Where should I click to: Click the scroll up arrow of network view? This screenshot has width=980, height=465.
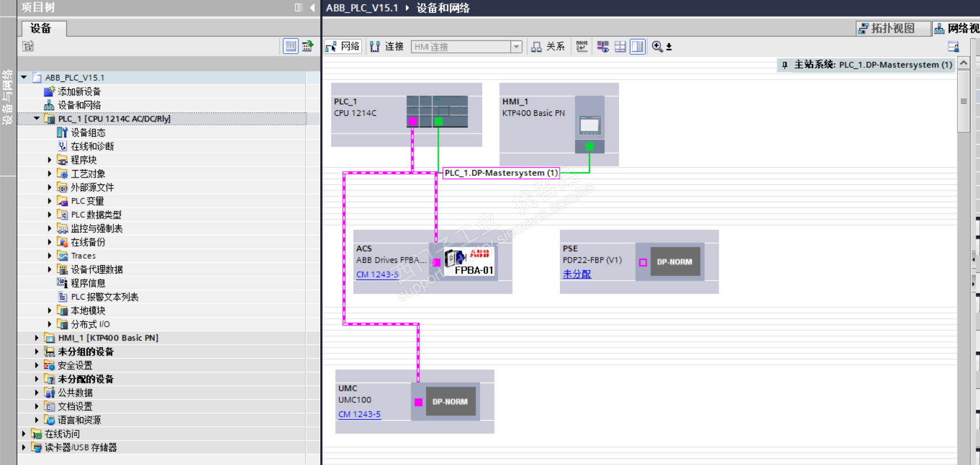click(x=963, y=63)
